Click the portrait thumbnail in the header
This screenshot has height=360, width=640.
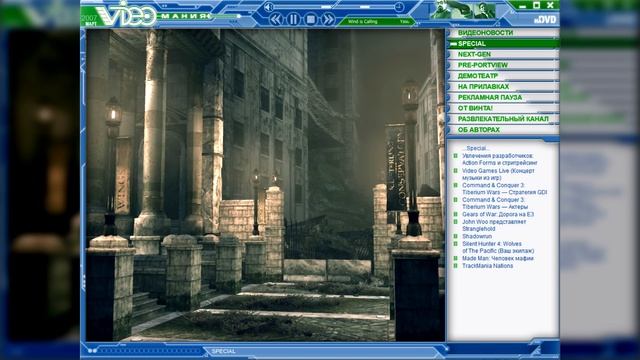[x=463, y=10]
